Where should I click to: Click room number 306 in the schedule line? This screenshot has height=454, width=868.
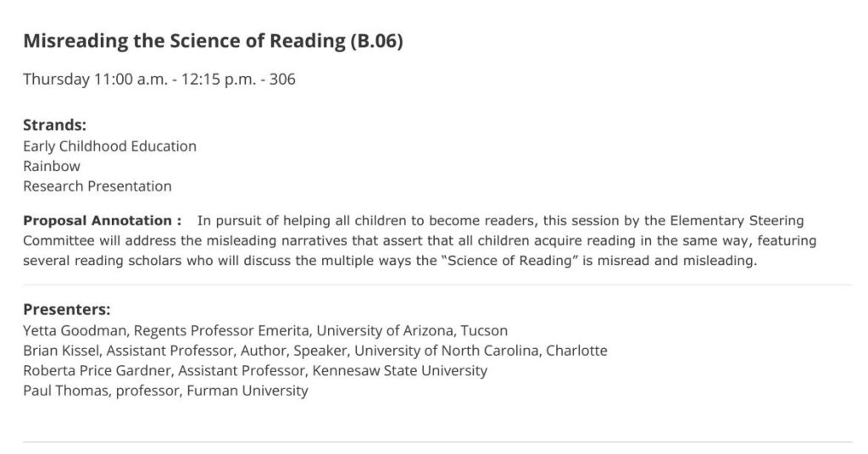click(282, 79)
